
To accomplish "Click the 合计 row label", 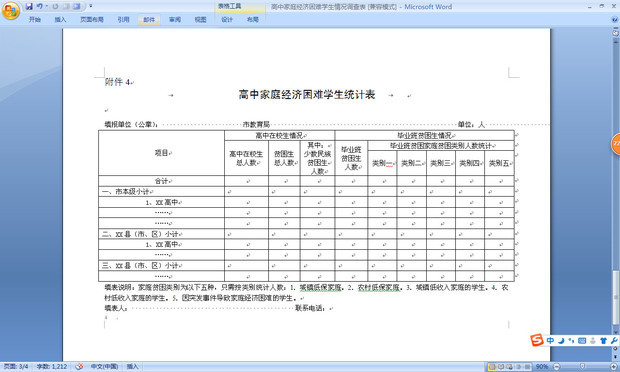I will pyautogui.click(x=161, y=181).
